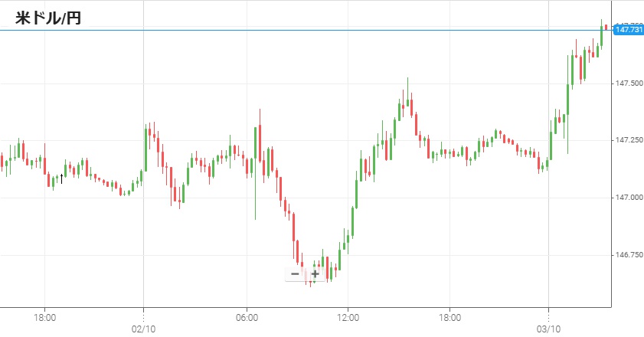Image resolution: width=644 pixels, height=337 pixels.
Task: Click the tall green candle just after 02/10 gridline
Action: pyautogui.click(x=145, y=148)
